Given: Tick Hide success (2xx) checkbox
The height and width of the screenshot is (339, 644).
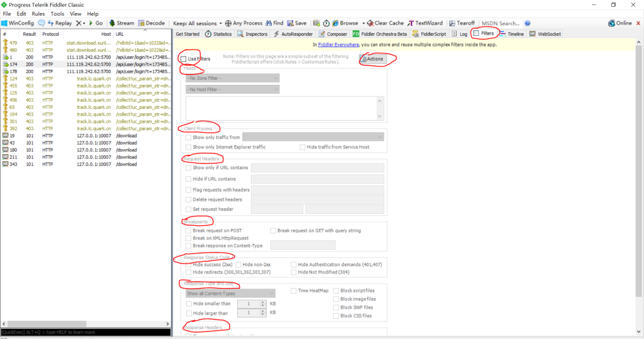Looking at the screenshot, I should (188, 265).
